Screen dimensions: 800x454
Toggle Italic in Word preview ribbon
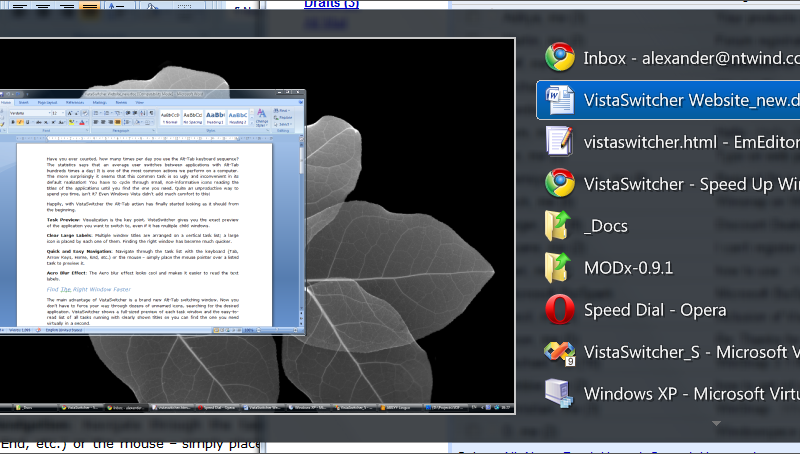click(20, 122)
